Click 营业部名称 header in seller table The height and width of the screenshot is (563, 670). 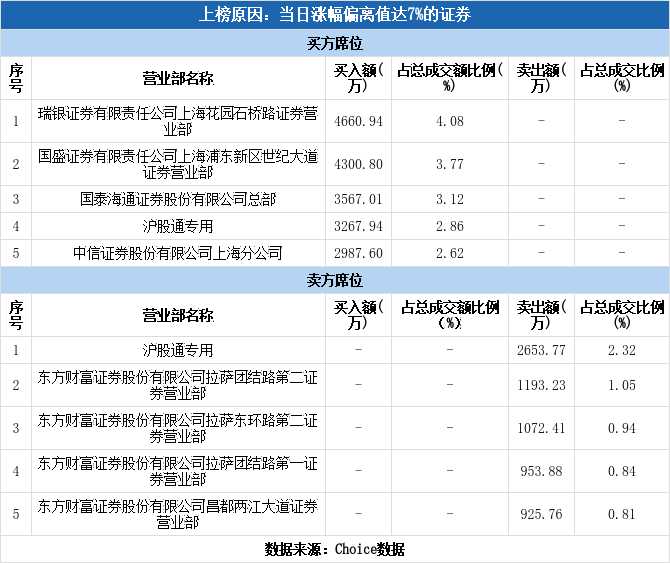tap(178, 316)
